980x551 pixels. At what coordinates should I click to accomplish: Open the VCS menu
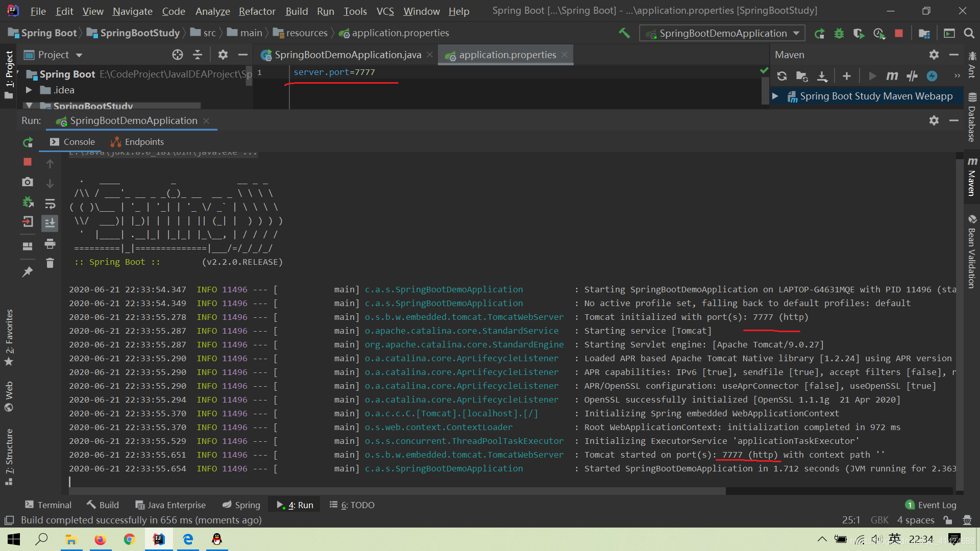(385, 11)
